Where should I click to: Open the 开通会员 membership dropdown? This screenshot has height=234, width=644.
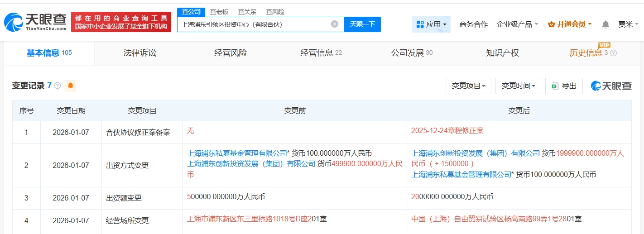[570, 24]
